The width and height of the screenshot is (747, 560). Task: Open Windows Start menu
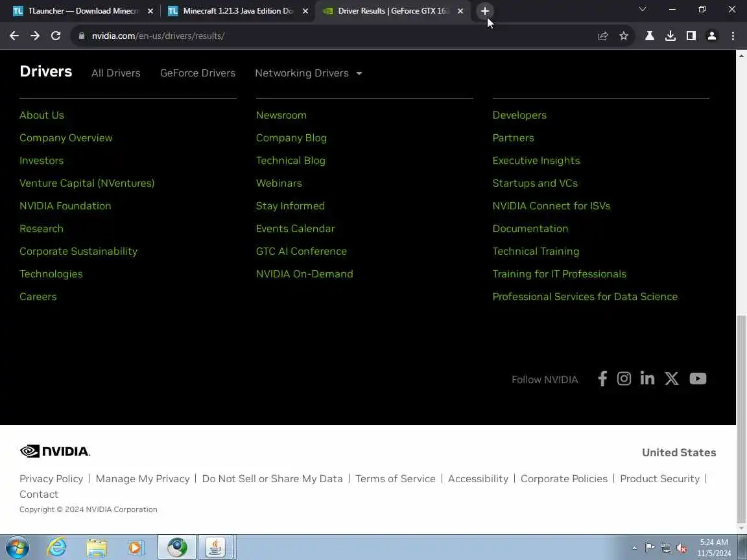click(18, 548)
